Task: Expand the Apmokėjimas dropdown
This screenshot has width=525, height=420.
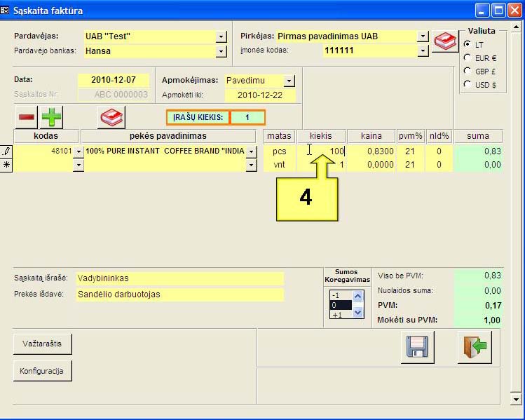Action: [289, 81]
